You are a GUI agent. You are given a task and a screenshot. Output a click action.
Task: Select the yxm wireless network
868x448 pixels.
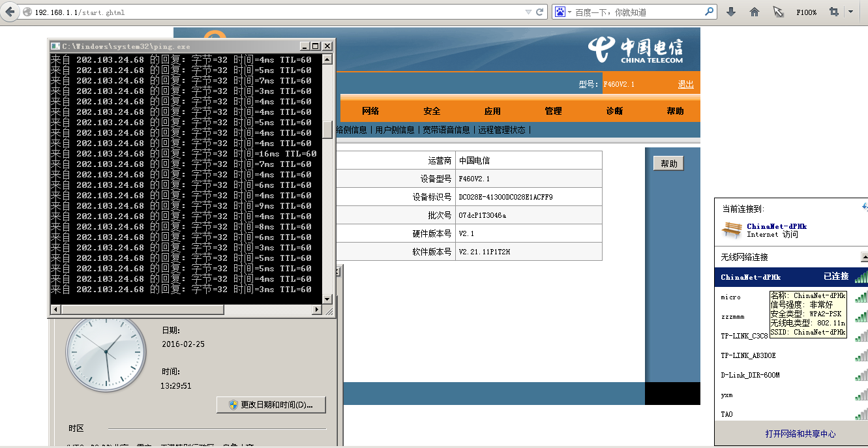coord(726,395)
